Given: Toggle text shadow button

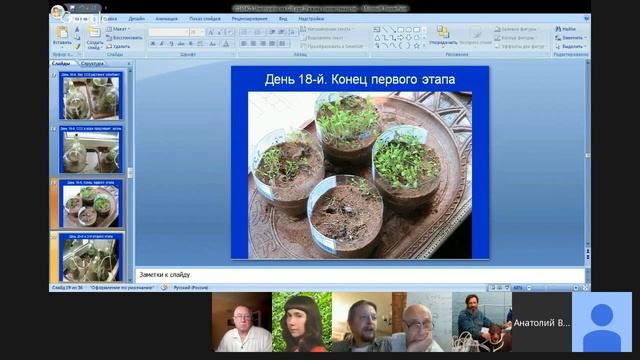Looking at the screenshot, I should point(190,44).
